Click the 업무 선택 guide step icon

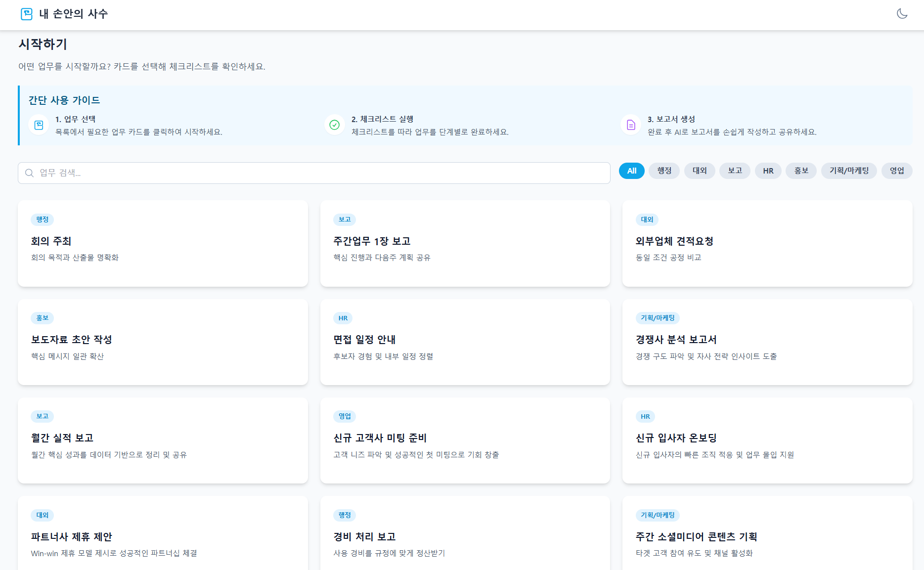(x=39, y=125)
